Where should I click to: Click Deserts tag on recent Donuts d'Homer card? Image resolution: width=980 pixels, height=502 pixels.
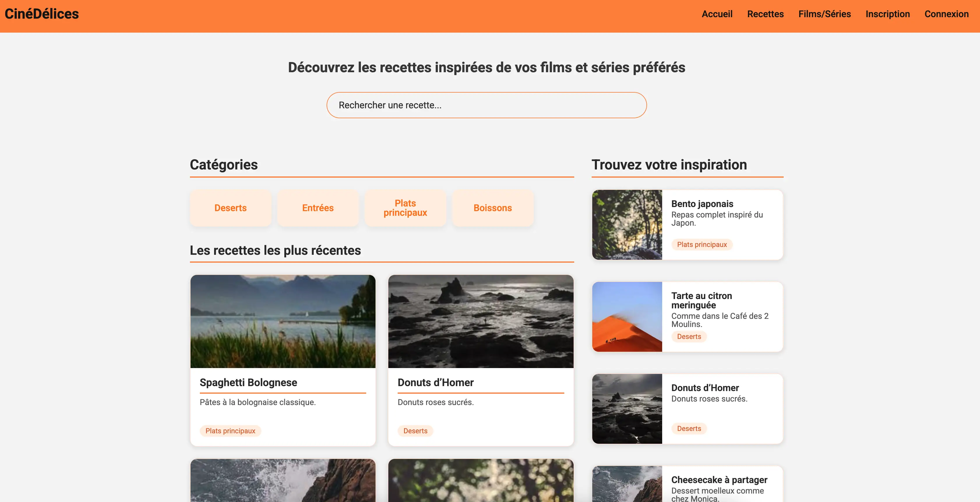click(415, 431)
